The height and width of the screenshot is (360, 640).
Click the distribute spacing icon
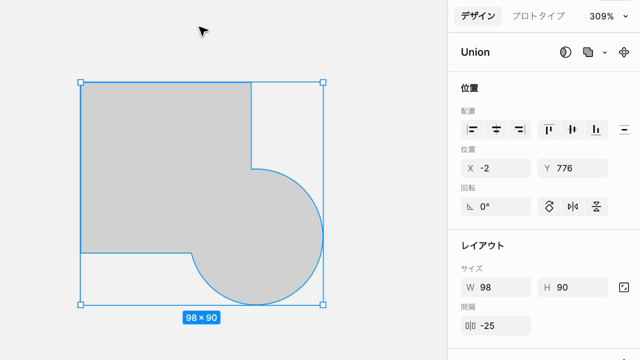click(x=624, y=130)
